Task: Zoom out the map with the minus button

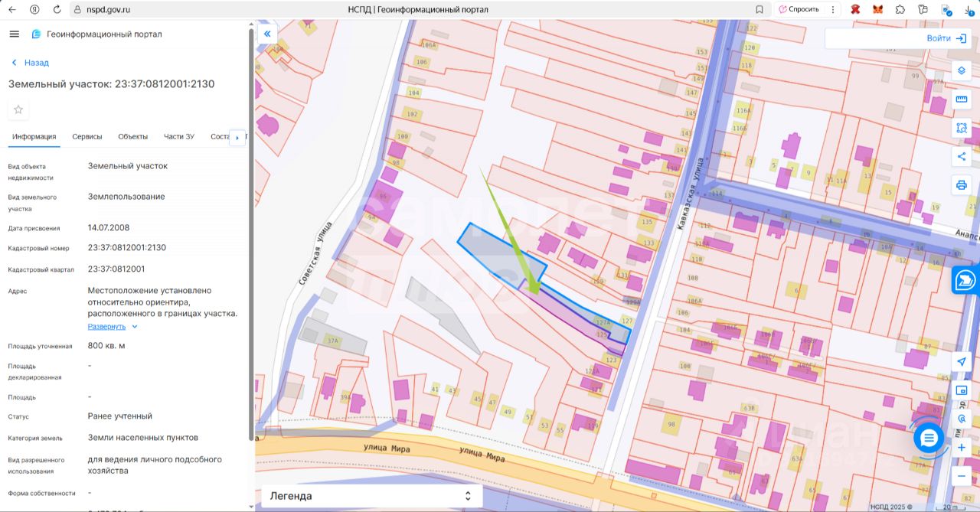Action: 962,476
